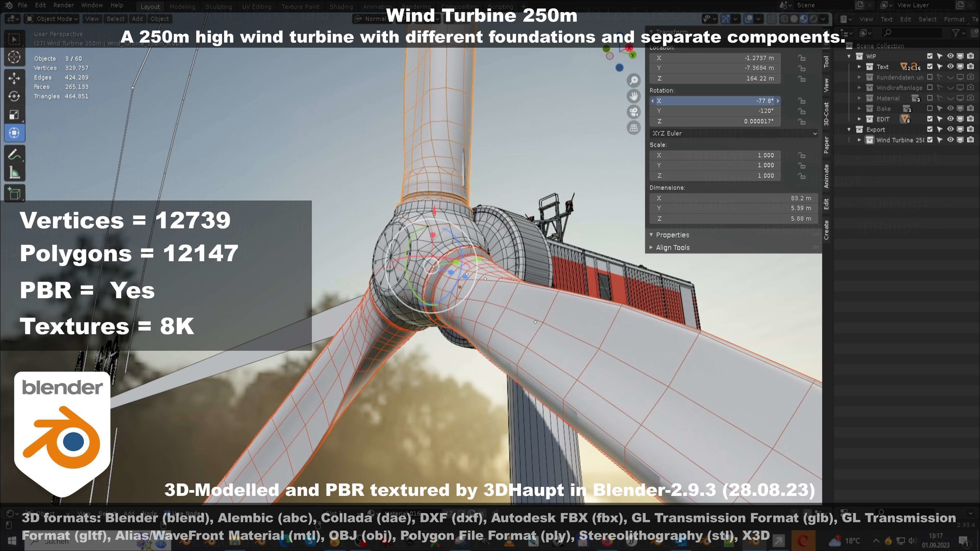Select the Rotate tool in left toolbar
Image resolution: width=980 pixels, height=551 pixels.
pos(14,96)
